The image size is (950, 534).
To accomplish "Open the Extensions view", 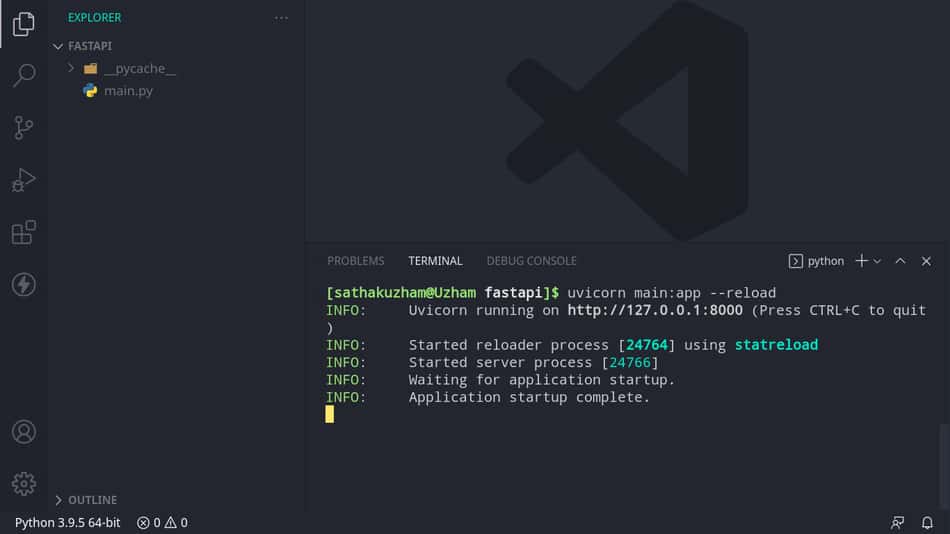I will 24,232.
